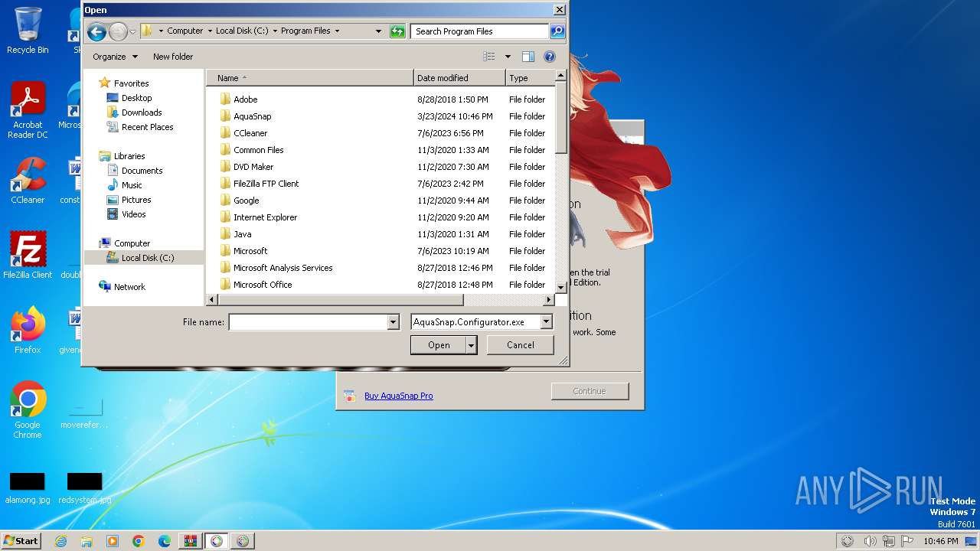Open Recycle Bin desktop icon
980x551 pixels.
point(28,31)
